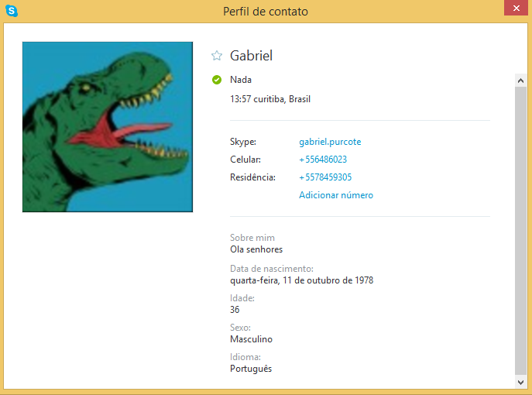532x395 pixels.
Task: Click the Português language value
Action: (251, 369)
